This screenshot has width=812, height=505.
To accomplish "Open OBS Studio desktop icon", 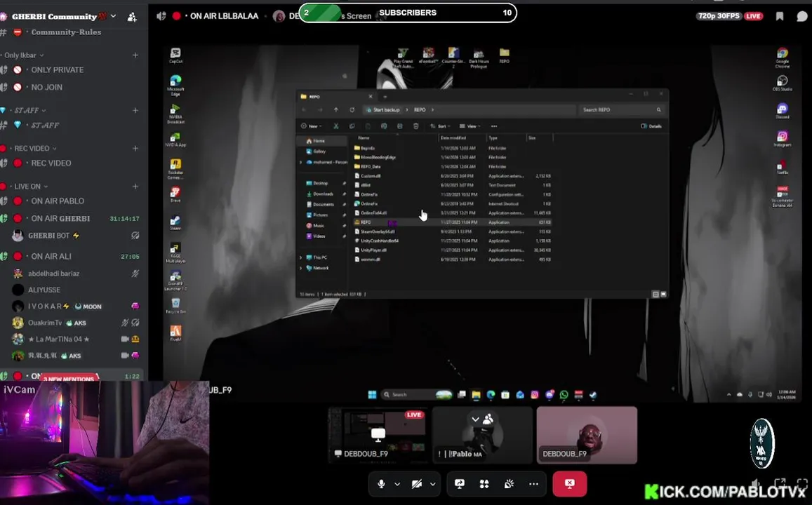I will tap(783, 83).
